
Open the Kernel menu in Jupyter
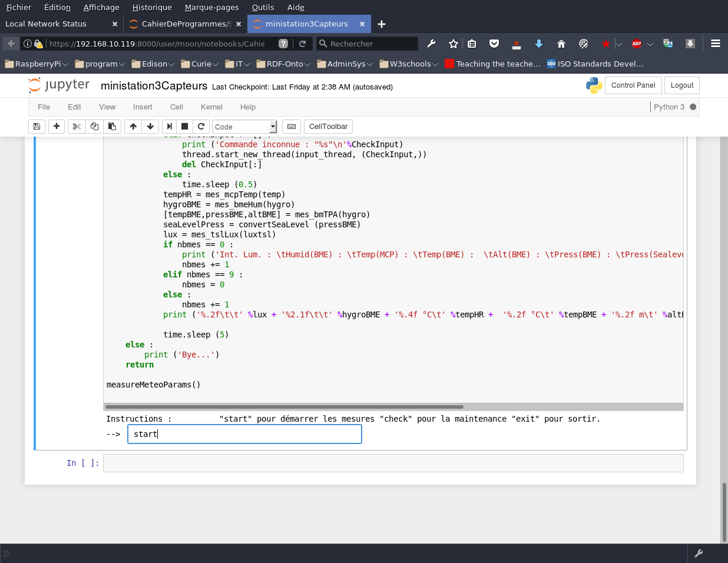[211, 107]
